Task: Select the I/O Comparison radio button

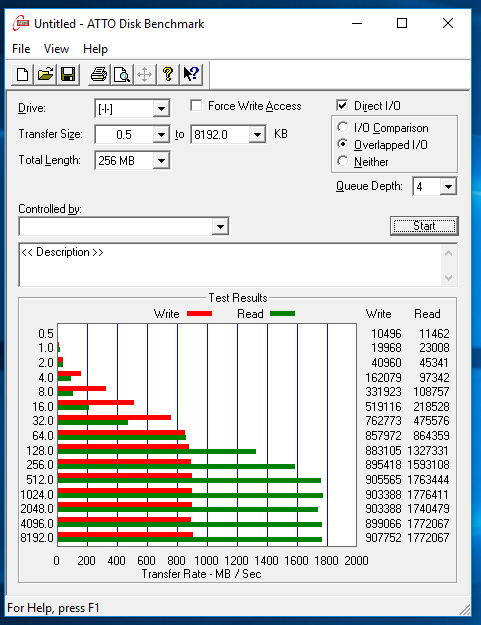Action: coord(342,127)
